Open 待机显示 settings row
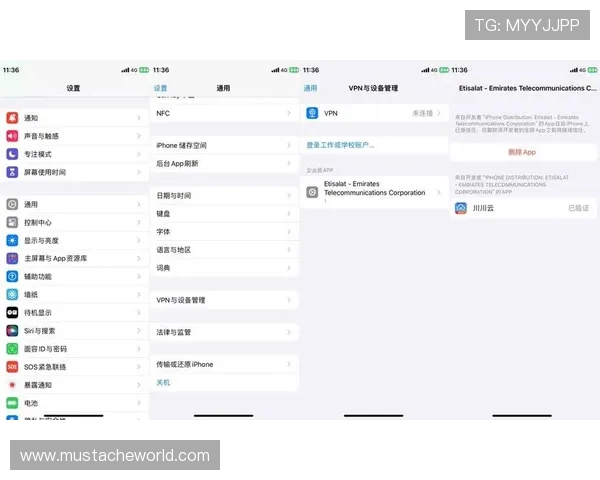The image size is (600, 480). pyautogui.click(x=74, y=313)
